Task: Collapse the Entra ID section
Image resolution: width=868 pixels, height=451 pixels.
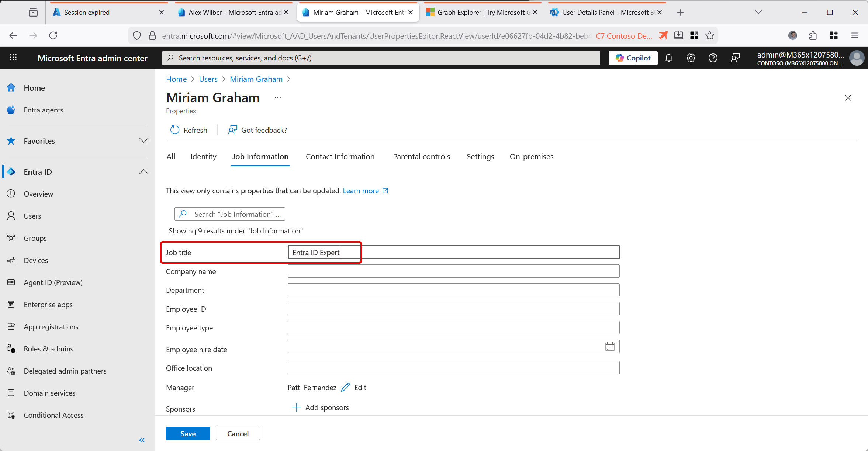Action: (143, 172)
